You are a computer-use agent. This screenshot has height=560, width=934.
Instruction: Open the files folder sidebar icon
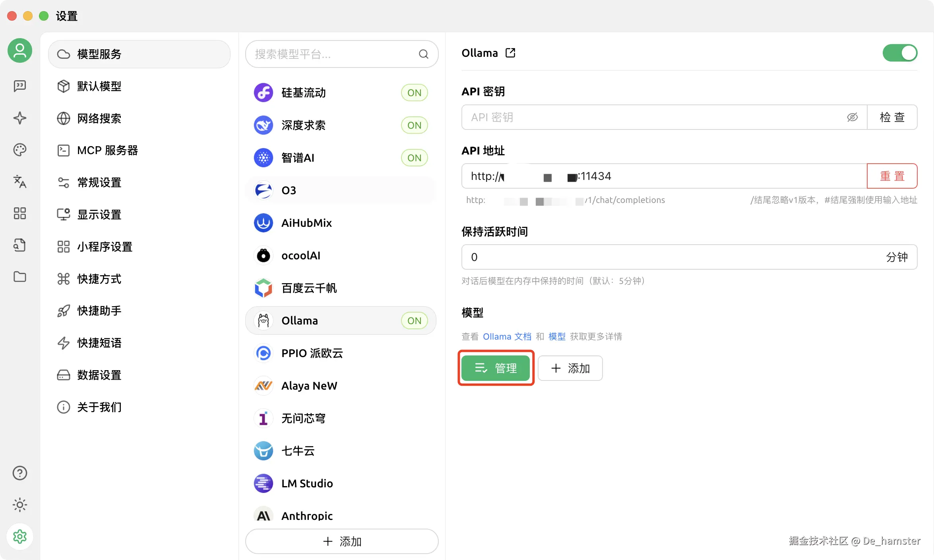(19, 277)
